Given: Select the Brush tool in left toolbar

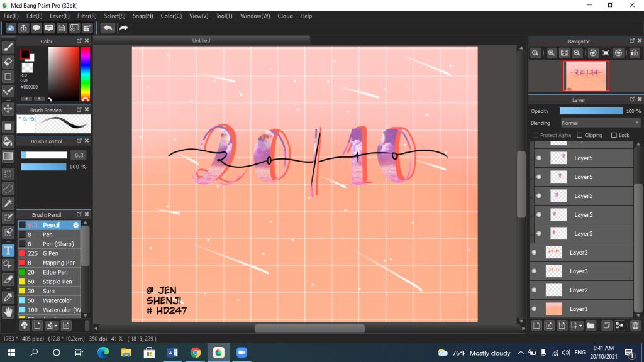Looking at the screenshot, I should [x=8, y=47].
